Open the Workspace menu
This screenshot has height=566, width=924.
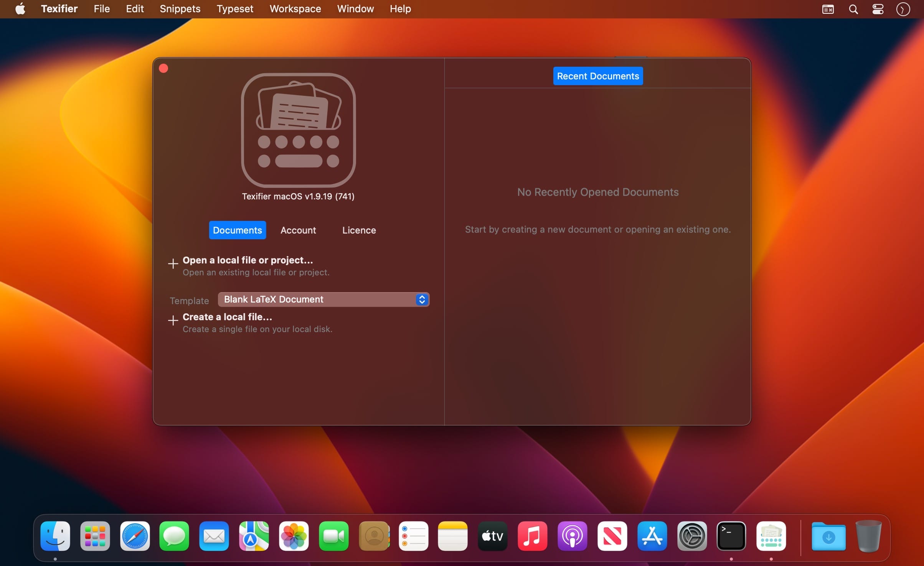pos(295,9)
